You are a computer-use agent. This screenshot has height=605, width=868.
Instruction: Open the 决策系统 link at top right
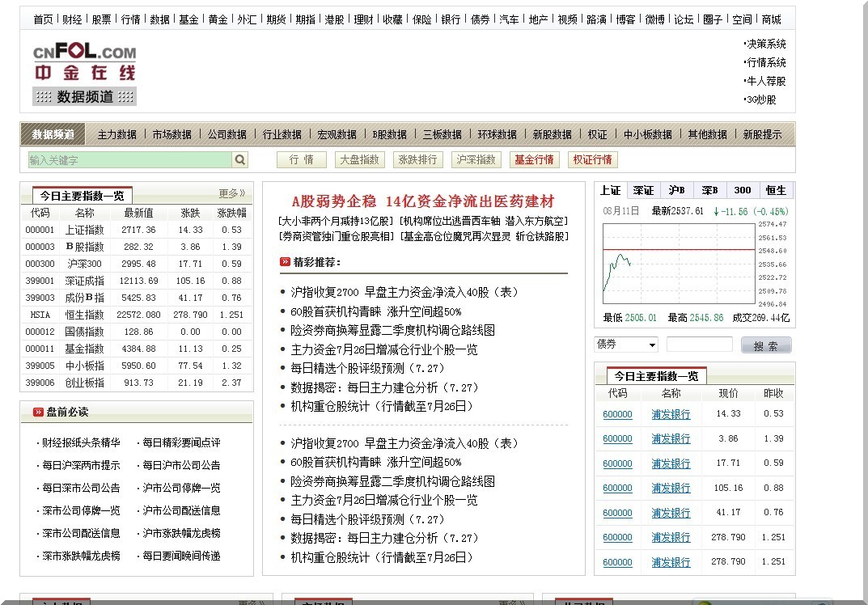pyautogui.click(x=765, y=44)
